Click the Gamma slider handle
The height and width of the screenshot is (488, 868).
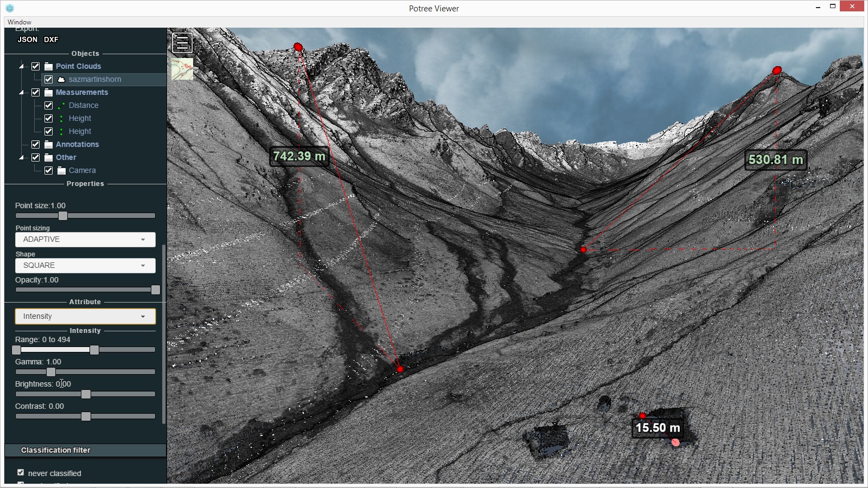point(51,372)
